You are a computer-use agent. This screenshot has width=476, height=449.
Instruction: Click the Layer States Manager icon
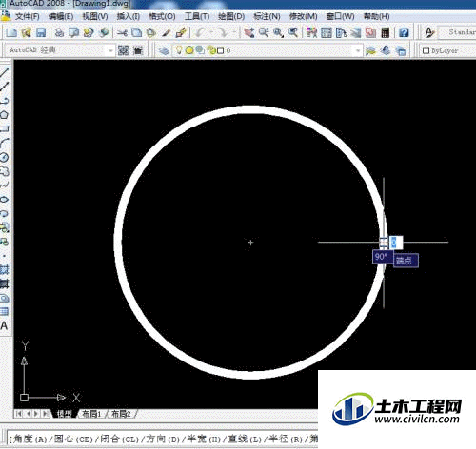point(401,50)
